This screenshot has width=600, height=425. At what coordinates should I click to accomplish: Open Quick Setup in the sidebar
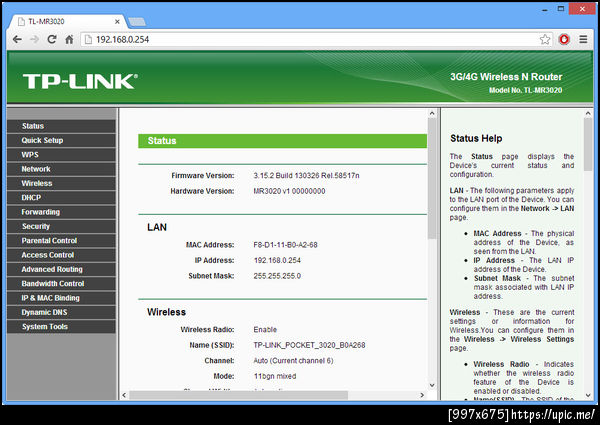pos(61,140)
